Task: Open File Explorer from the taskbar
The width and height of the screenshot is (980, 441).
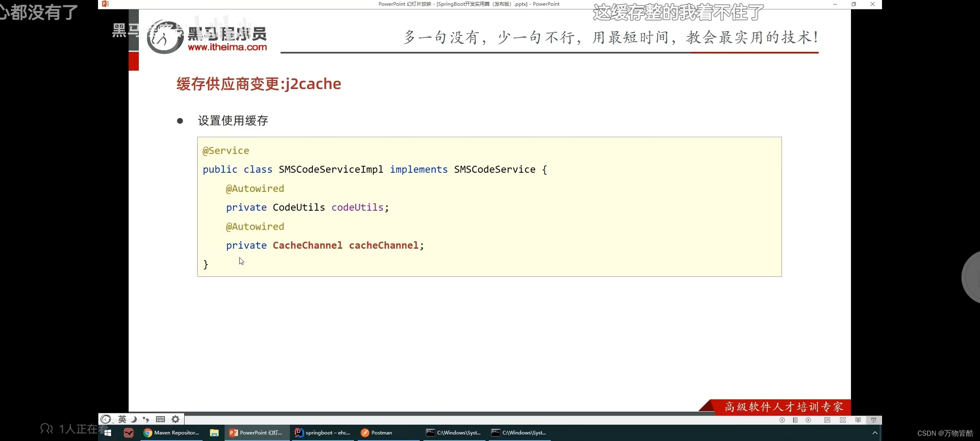Action: (214, 432)
